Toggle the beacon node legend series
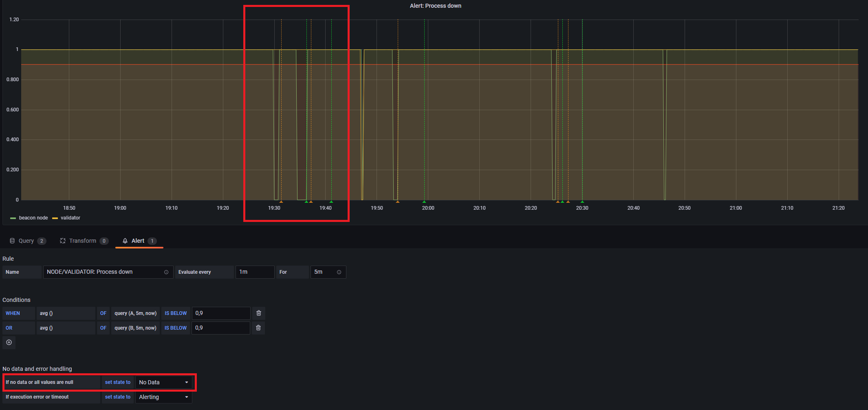Screen dimensions: 868x410 coord(33,218)
